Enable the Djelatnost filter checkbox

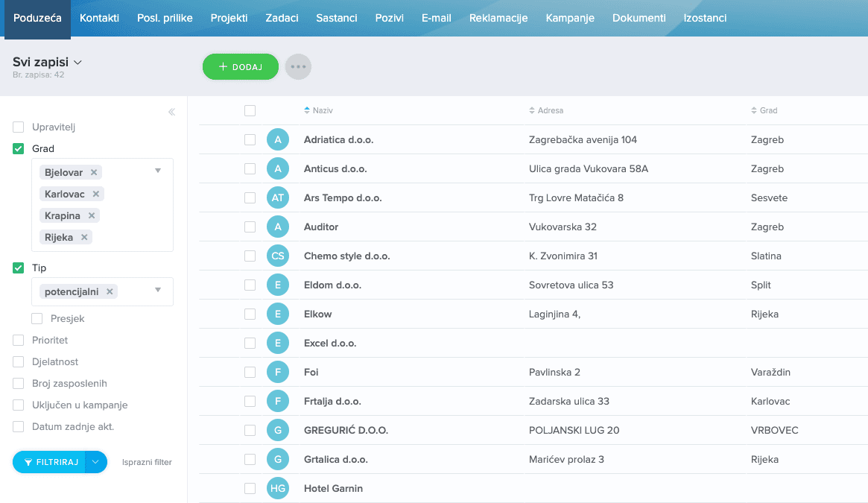pyautogui.click(x=19, y=361)
